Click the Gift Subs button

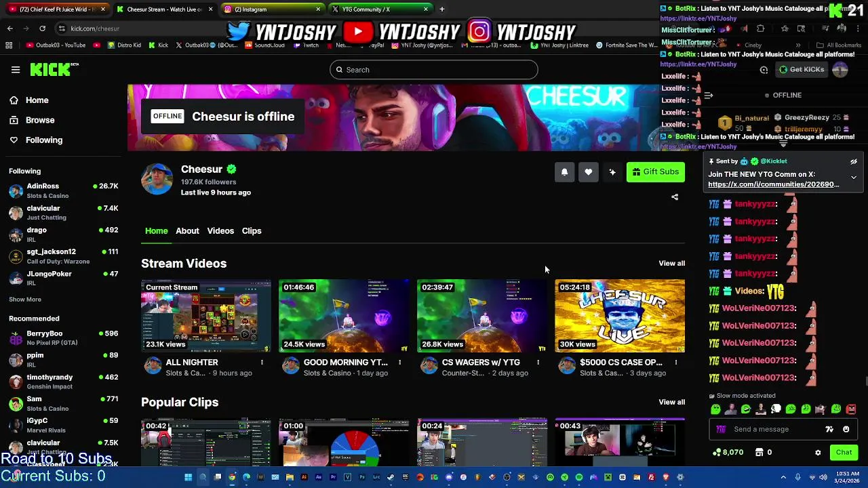point(656,172)
